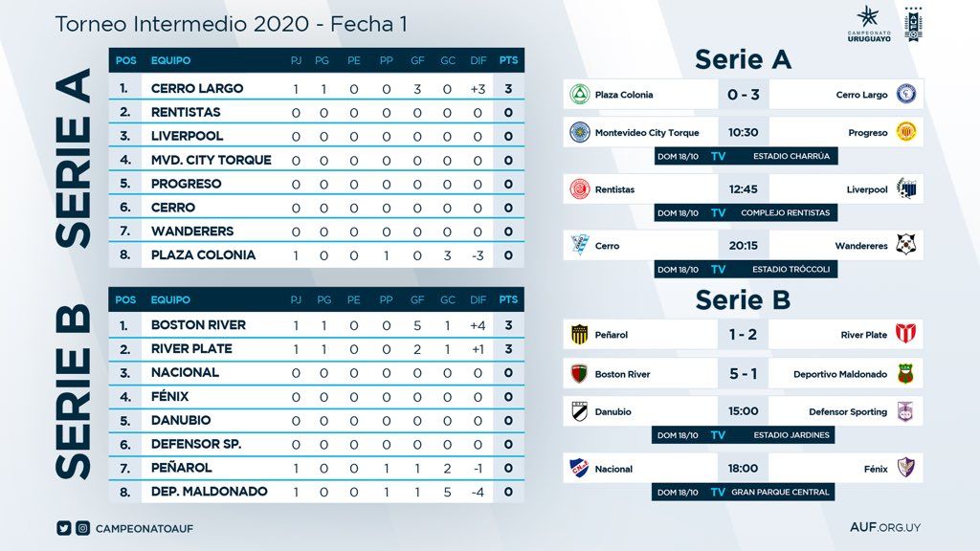Click the River Plate club crest

905,335
